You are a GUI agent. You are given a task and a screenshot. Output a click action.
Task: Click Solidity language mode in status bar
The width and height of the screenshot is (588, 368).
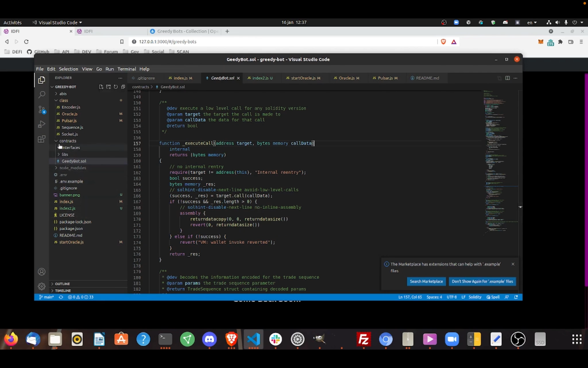point(475,297)
